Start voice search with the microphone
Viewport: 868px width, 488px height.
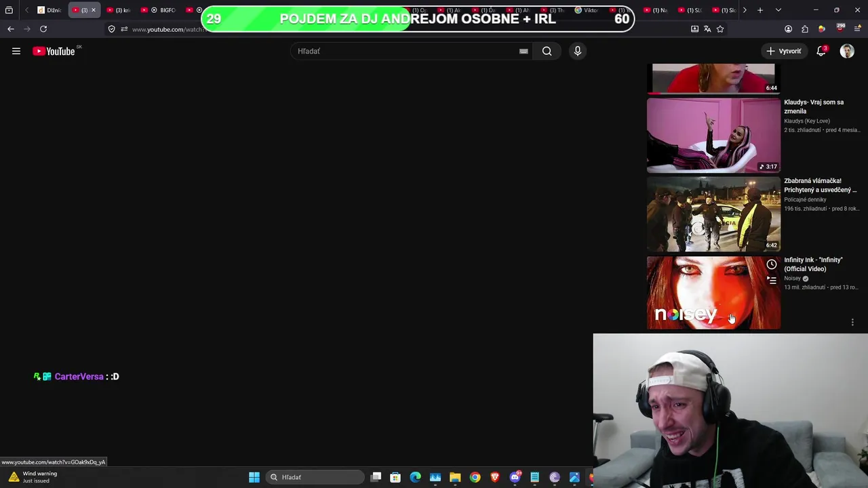pyautogui.click(x=578, y=51)
